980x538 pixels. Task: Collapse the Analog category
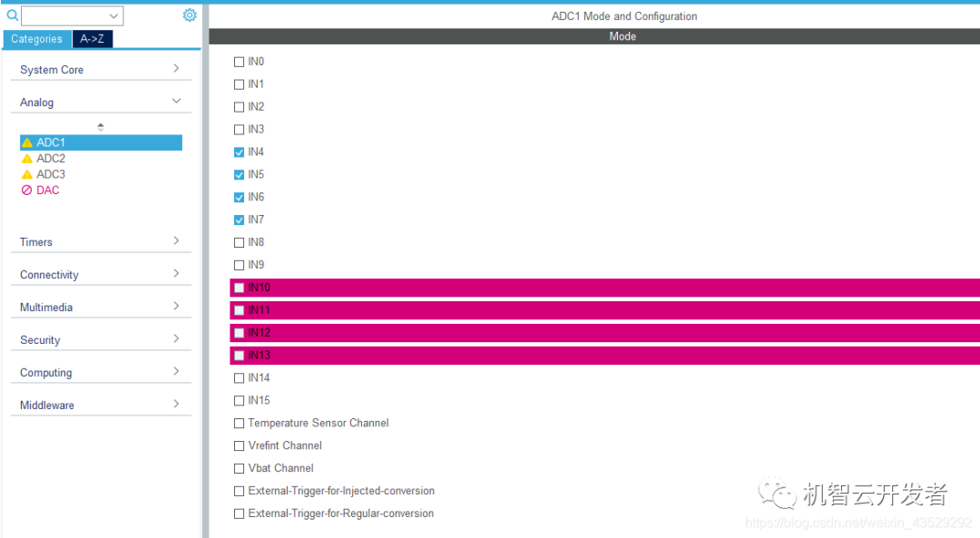[x=101, y=102]
